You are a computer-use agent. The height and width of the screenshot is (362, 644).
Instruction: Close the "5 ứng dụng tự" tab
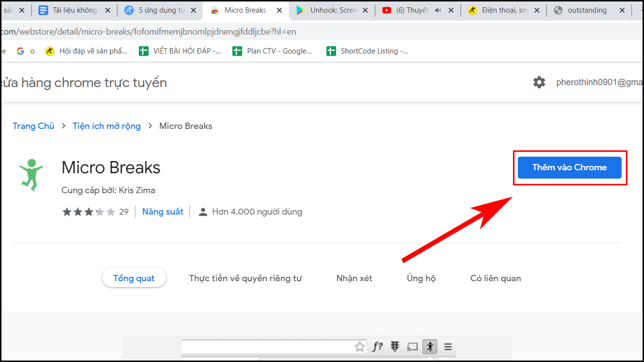[193, 10]
